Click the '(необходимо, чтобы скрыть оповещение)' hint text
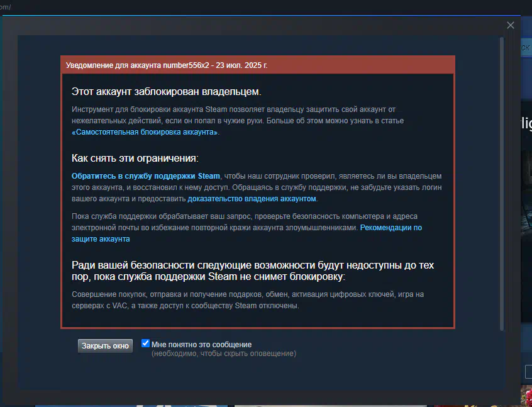This screenshot has width=532, height=407. pos(224,354)
